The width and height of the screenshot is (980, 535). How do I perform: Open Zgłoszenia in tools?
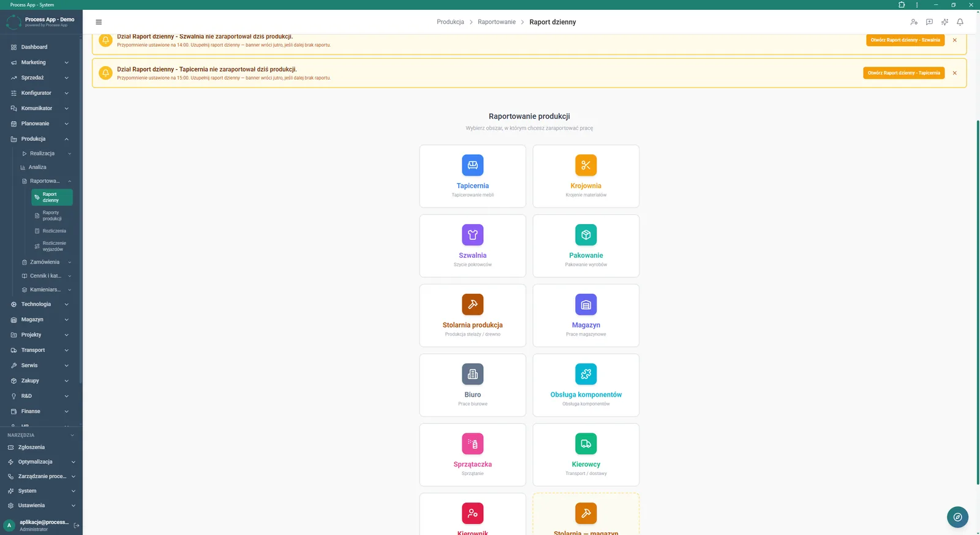[x=41, y=447]
